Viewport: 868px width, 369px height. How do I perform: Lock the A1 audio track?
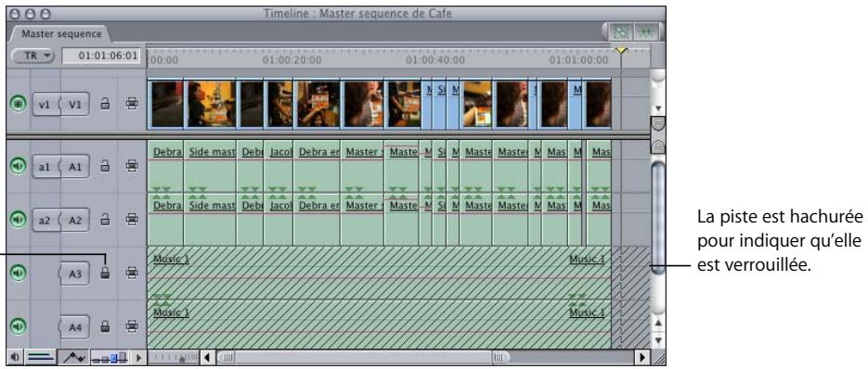tap(105, 165)
